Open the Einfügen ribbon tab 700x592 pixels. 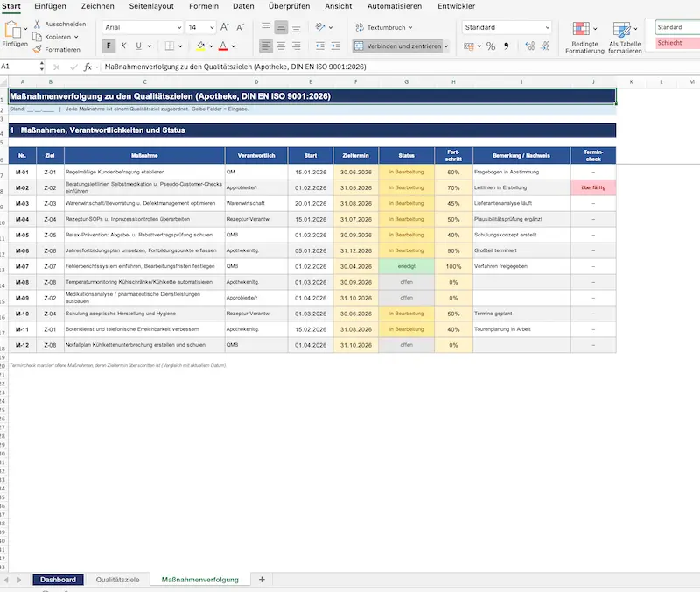[x=50, y=6]
